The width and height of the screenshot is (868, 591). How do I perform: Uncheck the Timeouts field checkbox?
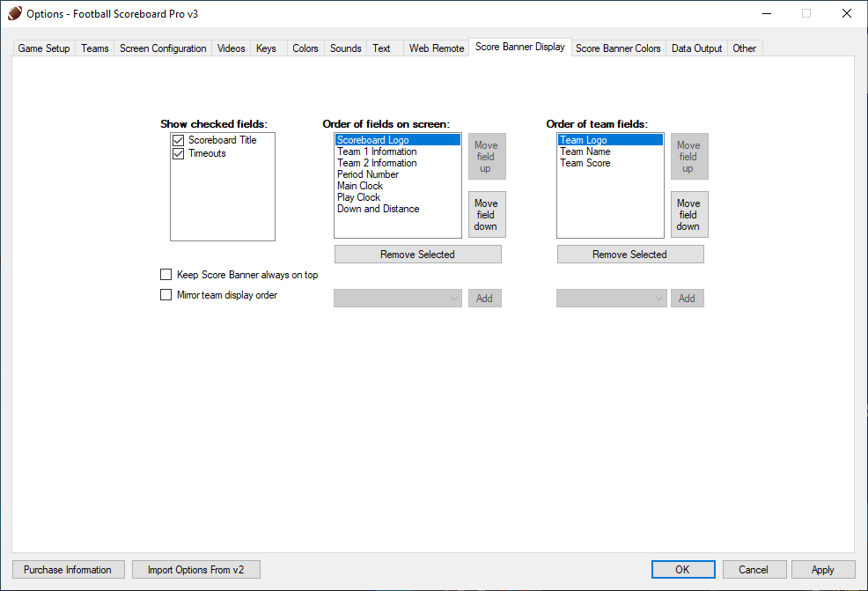point(179,153)
